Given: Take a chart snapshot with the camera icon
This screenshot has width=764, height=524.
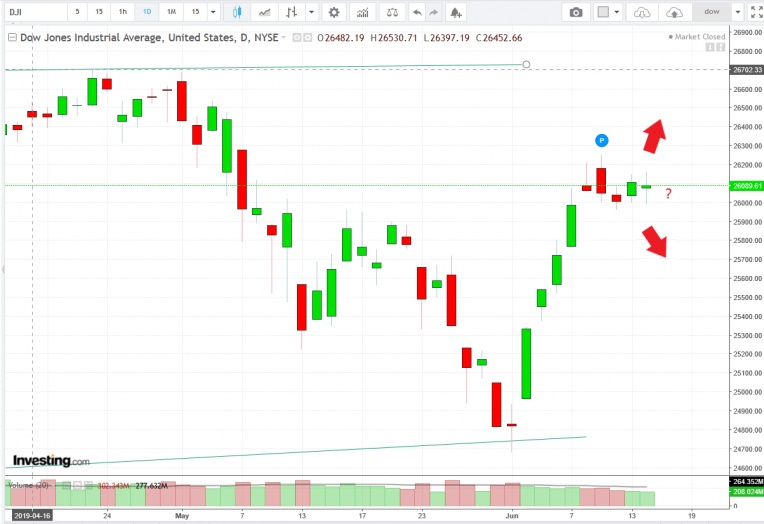Looking at the screenshot, I should click(576, 12).
